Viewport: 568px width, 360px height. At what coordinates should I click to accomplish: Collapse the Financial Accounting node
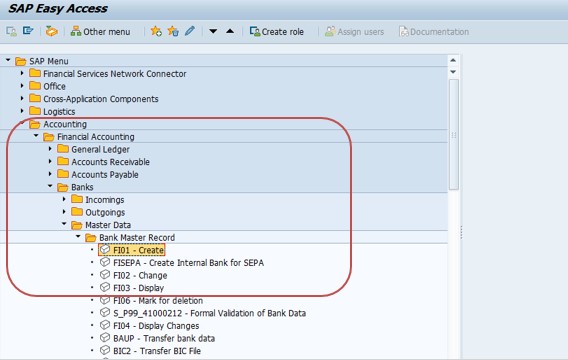pos(36,136)
